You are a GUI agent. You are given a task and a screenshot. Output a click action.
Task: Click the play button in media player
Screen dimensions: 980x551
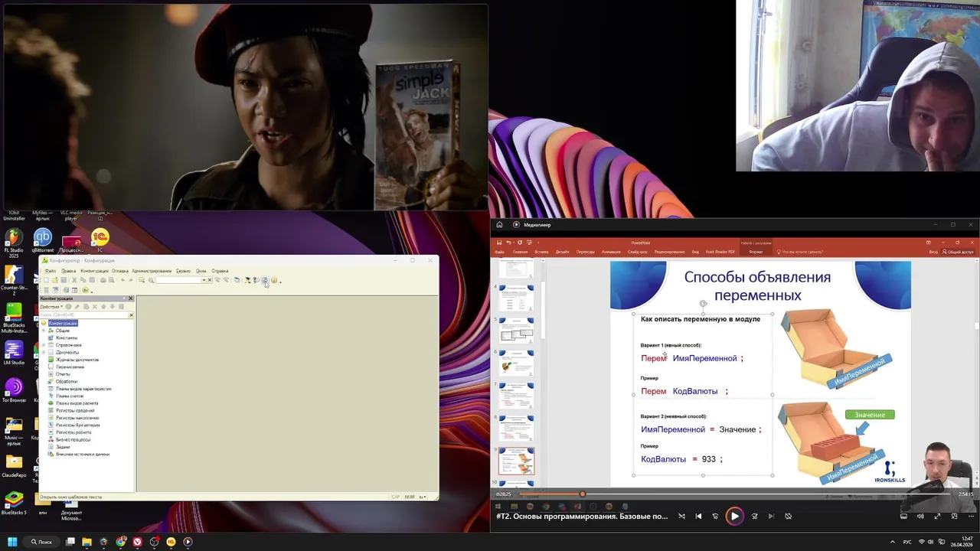click(734, 516)
